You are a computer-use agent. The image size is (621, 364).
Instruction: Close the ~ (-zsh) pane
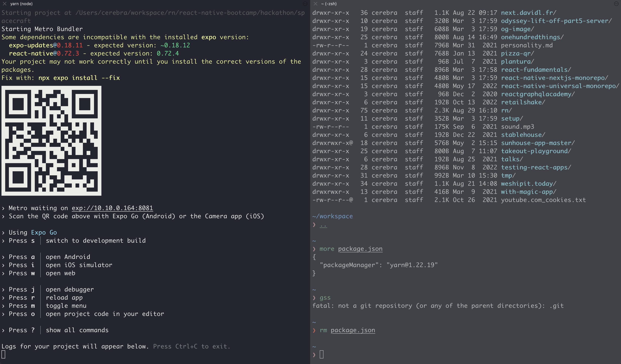[315, 4]
